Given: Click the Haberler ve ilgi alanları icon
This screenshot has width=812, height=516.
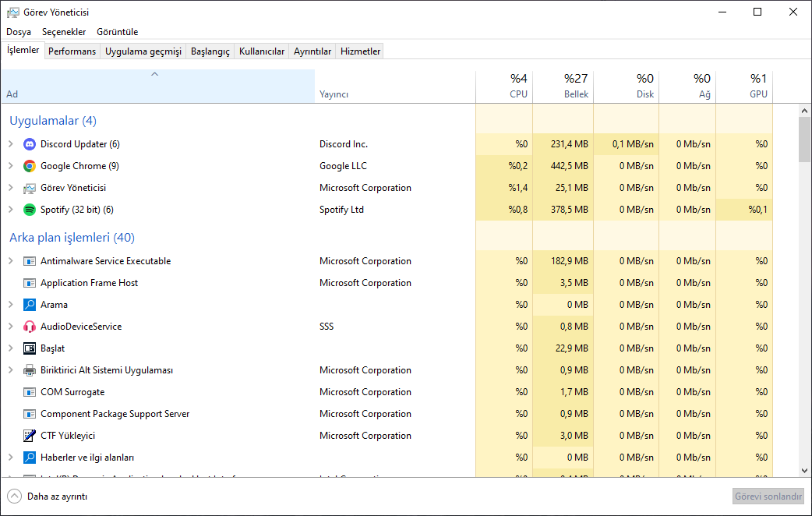Looking at the screenshot, I should (30, 458).
